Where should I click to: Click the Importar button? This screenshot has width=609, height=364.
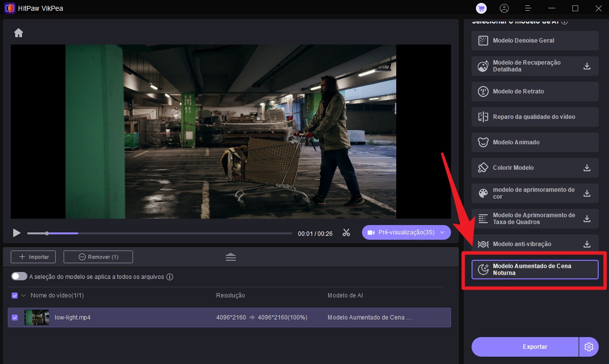33,257
